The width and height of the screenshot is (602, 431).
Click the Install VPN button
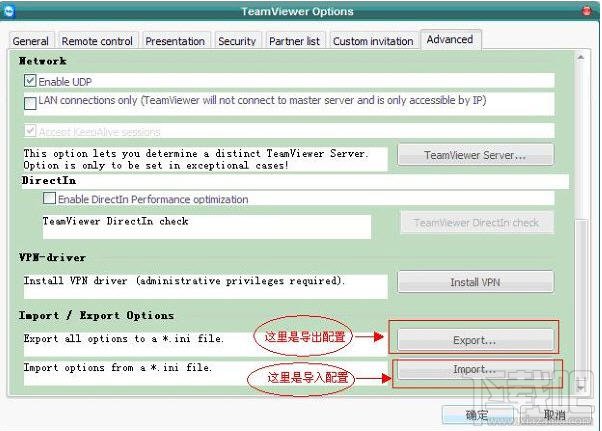(x=475, y=282)
